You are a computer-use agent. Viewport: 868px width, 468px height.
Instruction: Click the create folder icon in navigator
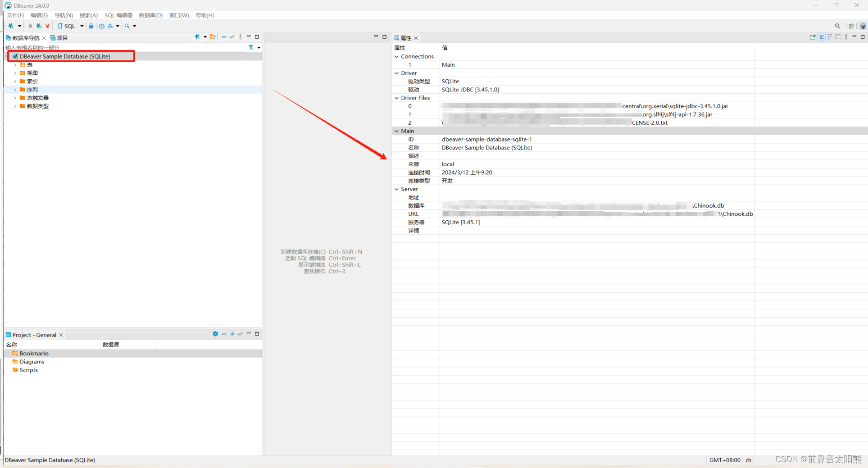coord(213,37)
